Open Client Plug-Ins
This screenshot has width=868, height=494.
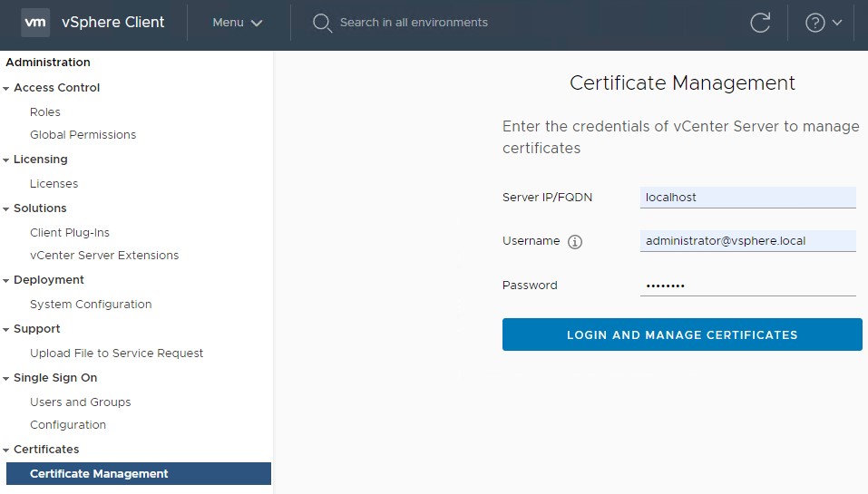[70, 232]
